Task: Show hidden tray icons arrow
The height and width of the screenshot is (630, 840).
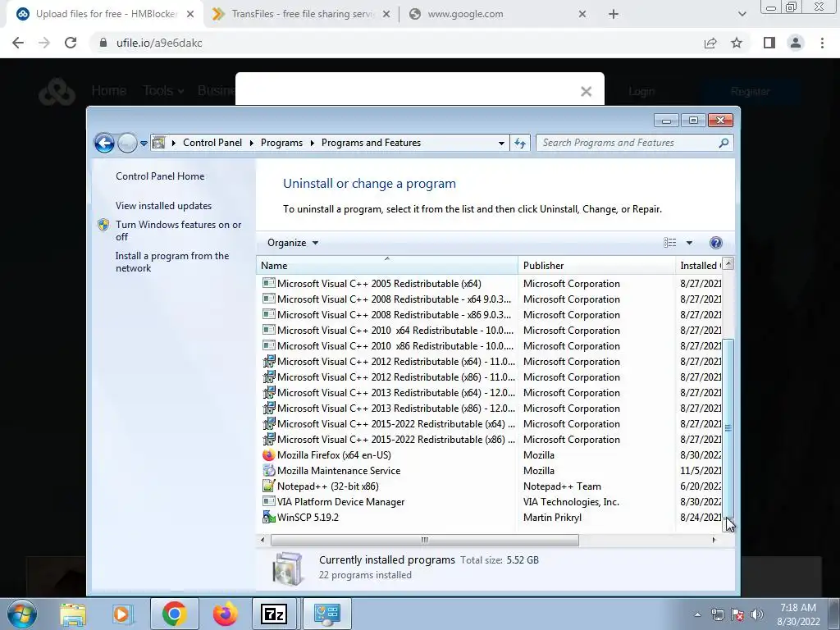Action: tap(697, 614)
